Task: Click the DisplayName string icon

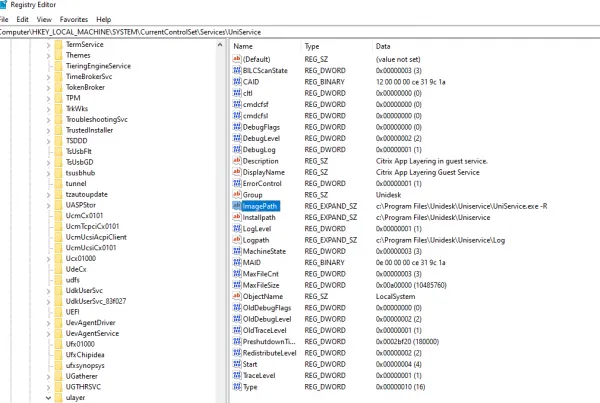Action: 237,172
